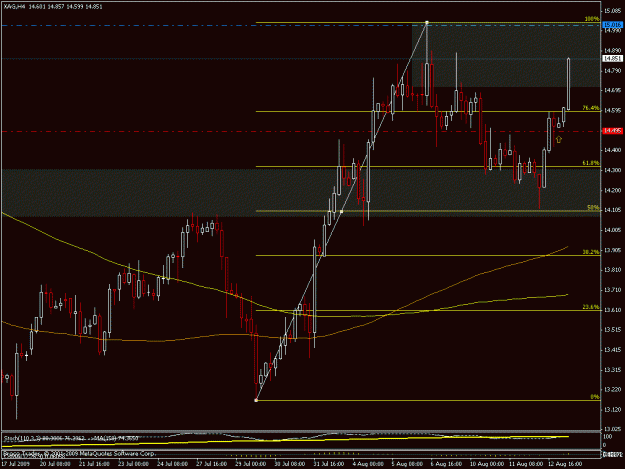Click the 29 Jul 00:00 time label
The width and height of the screenshot is (625, 469).
coord(250,464)
